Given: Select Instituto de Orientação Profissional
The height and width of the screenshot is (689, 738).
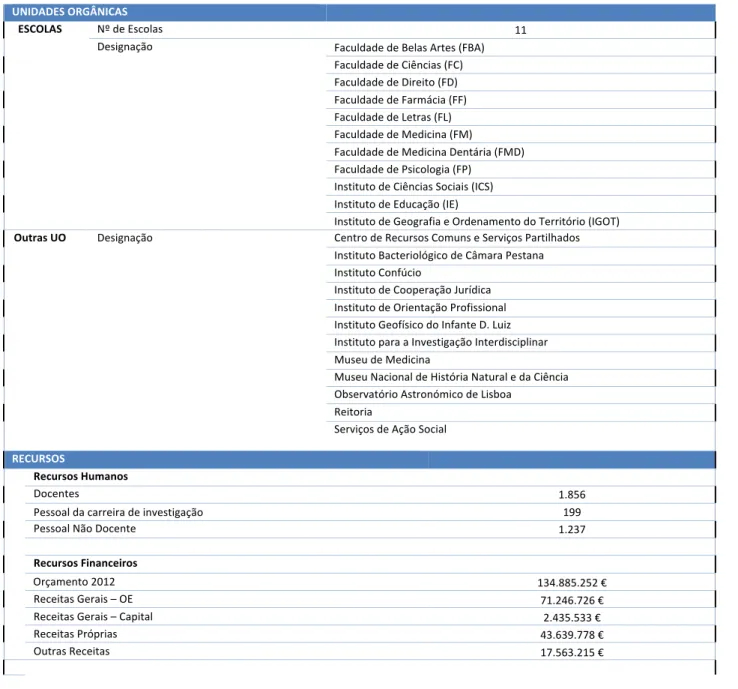Looking at the screenshot, I should [x=420, y=307].
